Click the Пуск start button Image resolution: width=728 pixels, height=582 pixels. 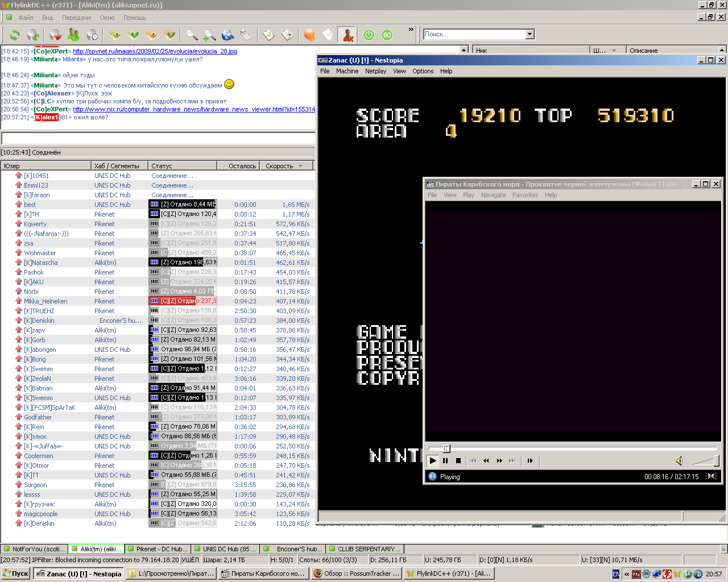click(x=16, y=574)
